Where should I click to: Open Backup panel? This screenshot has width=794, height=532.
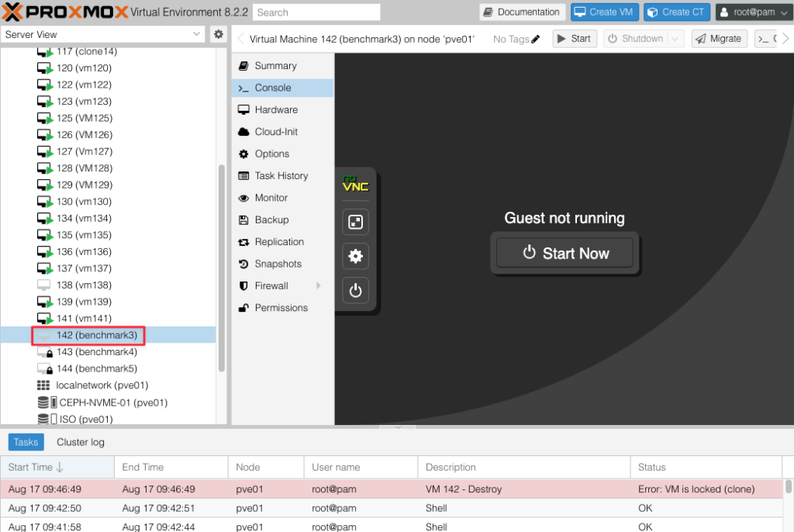click(282, 220)
